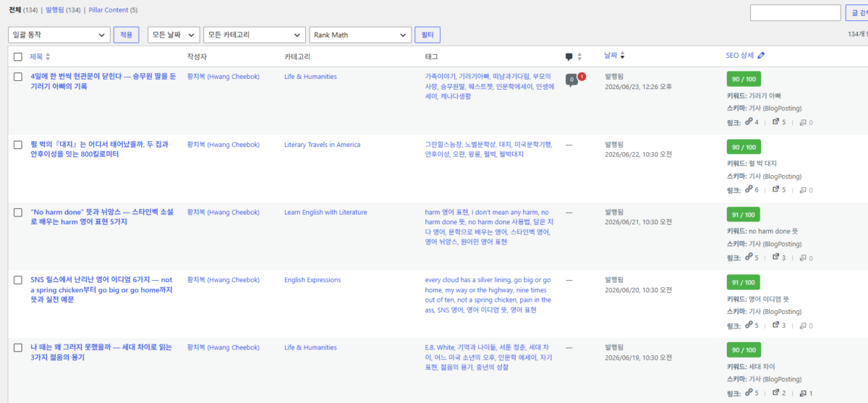Click incoming link icon in 기러기 아빠 row
Screen dimensions: 868x403
[803, 122]
